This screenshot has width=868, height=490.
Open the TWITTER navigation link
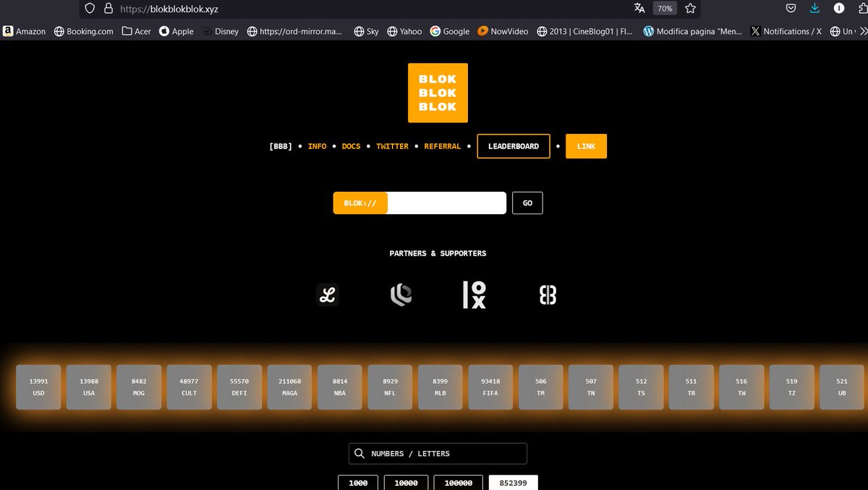(392, 146)
